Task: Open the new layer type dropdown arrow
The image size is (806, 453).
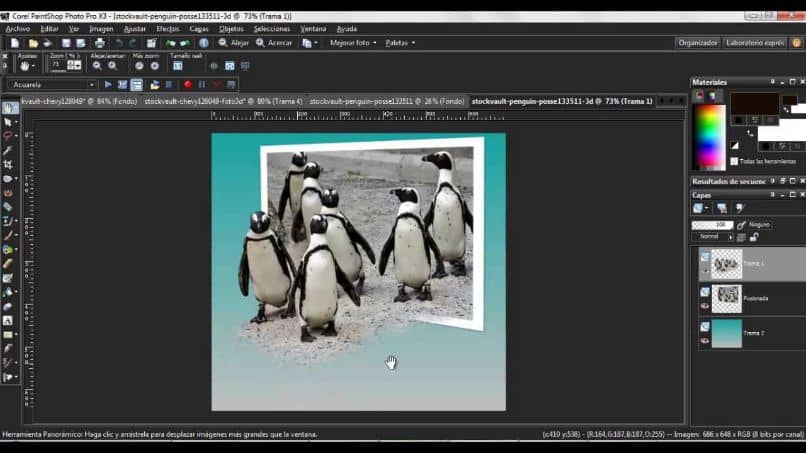Action: [706, 208]
